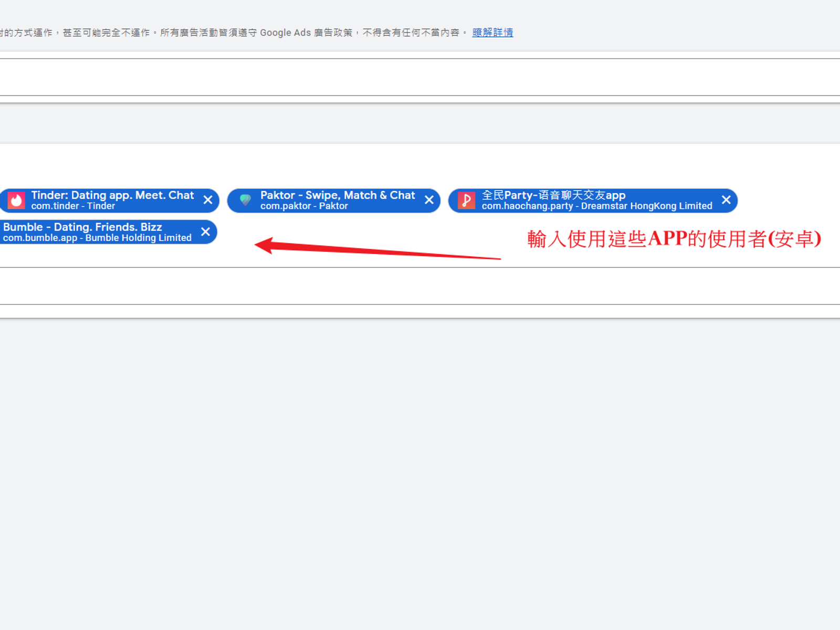The height and width of the screenshot is (630, 840).
Task: Click the Paktor heart app icon
Action: (245, 201)
